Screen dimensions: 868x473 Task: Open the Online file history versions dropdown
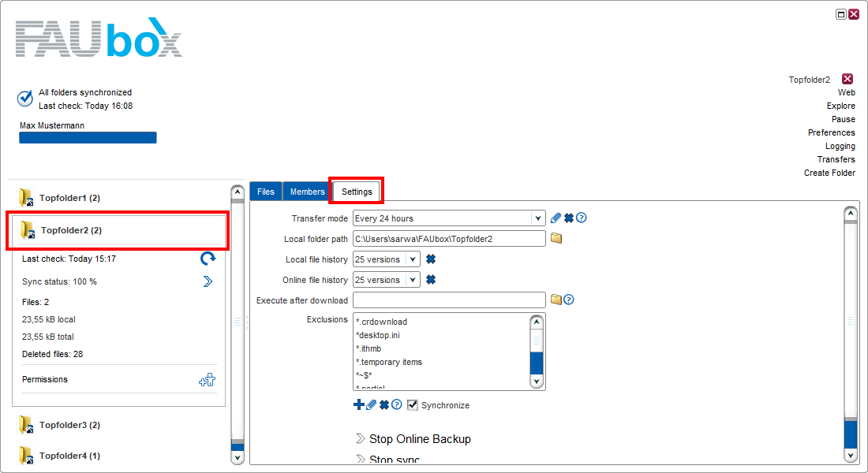(x=413, y=279)
